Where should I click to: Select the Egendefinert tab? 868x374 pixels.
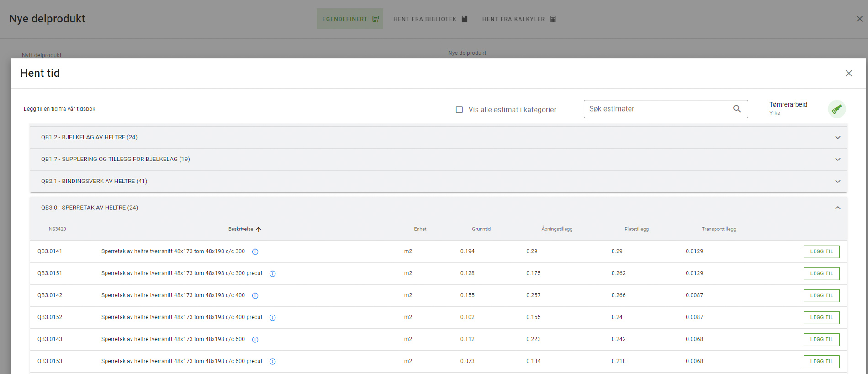coord(350,19)
